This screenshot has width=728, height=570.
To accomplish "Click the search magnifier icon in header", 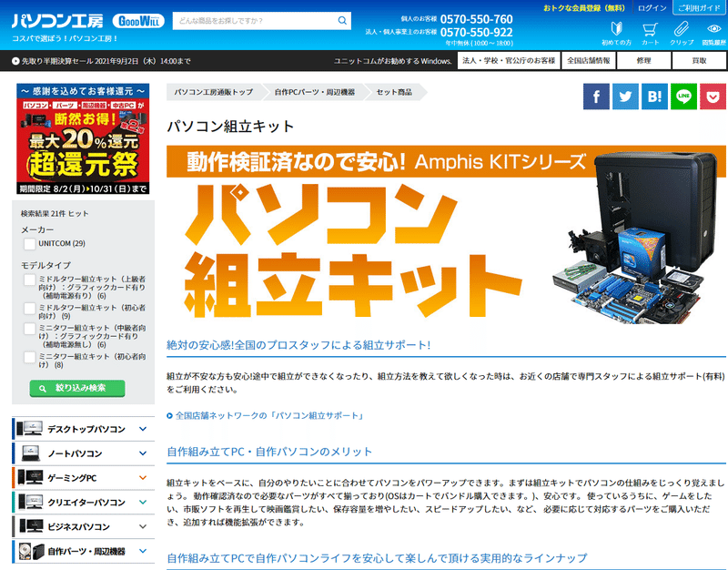I will [342, 20].
